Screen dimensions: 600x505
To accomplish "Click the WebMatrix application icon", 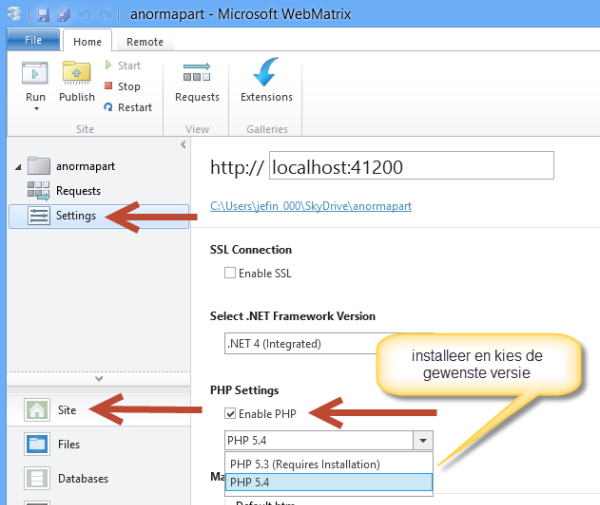I will (15, 14).
